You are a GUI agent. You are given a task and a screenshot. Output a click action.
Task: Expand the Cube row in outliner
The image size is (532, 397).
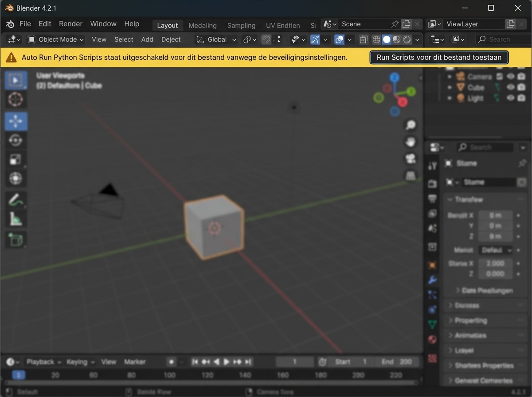[450, 87]
